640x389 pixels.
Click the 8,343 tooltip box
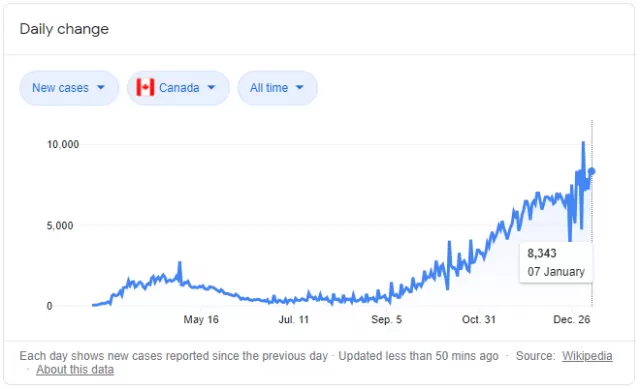(x=556, y=262)
